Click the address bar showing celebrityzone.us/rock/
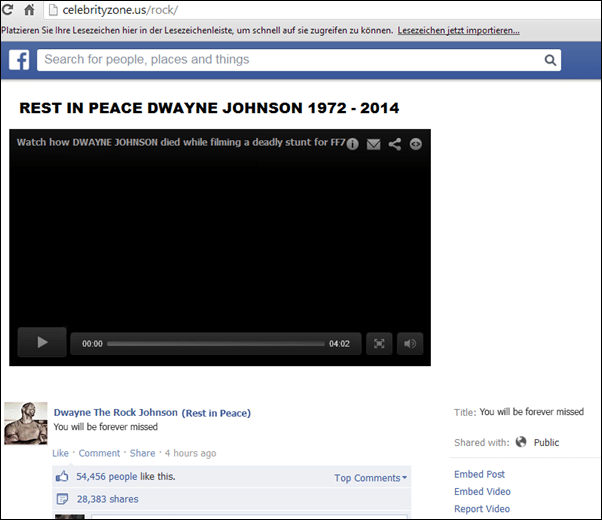602x520 pixels. 322,10
